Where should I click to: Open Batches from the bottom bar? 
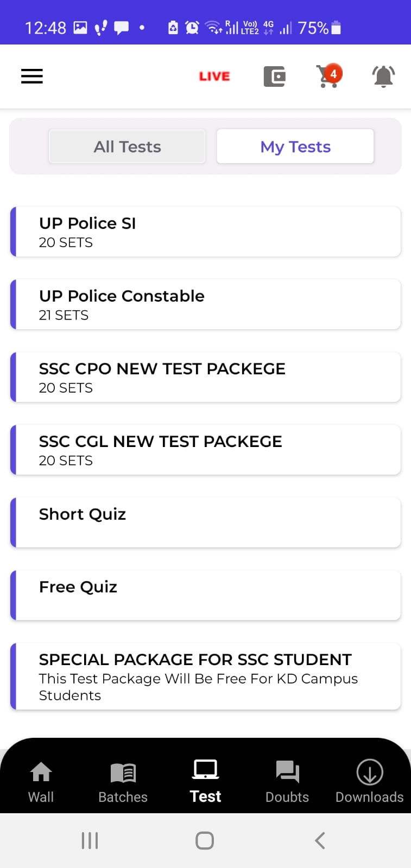point(123,782)
